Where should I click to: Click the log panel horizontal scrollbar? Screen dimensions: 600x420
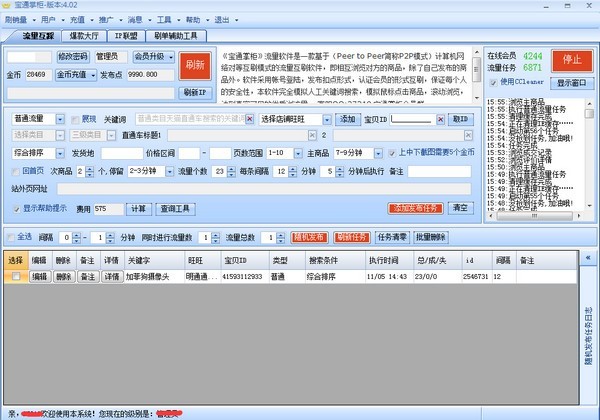[x=535, y=216]
